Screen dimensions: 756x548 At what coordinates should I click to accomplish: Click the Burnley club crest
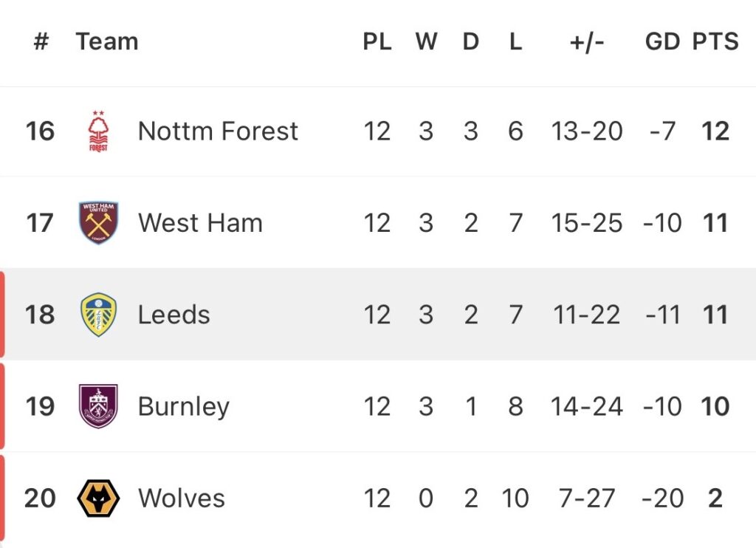(x=98, y=406)
